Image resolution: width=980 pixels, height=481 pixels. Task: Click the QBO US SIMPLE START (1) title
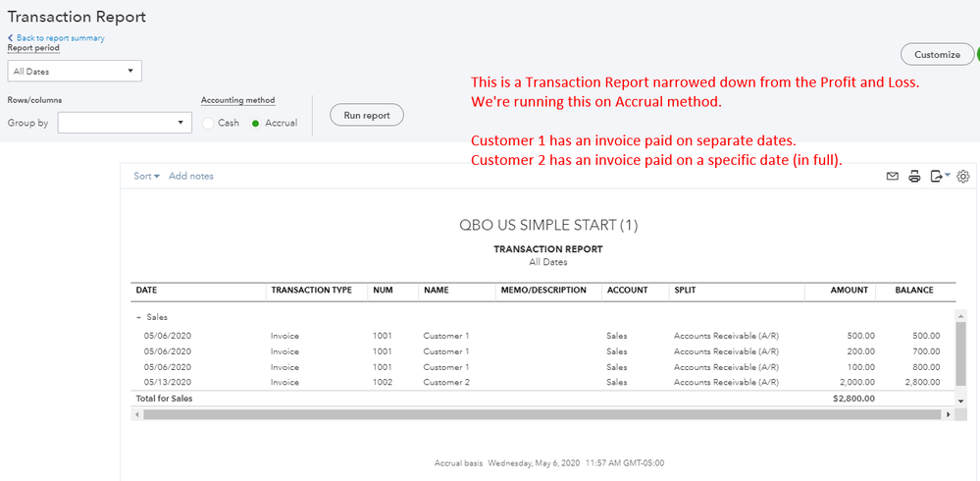click(x=548, y=226)
